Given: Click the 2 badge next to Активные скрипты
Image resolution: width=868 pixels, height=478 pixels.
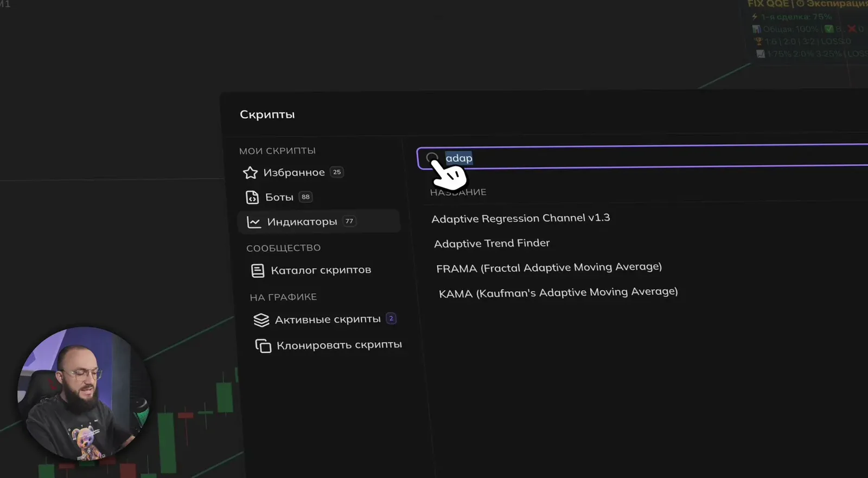Looking at the screenshot, I should (x=391, y=319).
